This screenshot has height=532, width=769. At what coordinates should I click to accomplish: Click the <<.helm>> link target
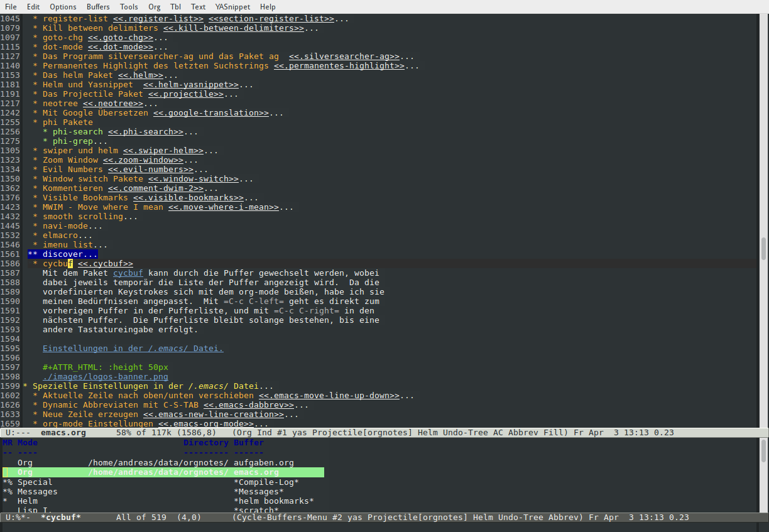(140, 75)
